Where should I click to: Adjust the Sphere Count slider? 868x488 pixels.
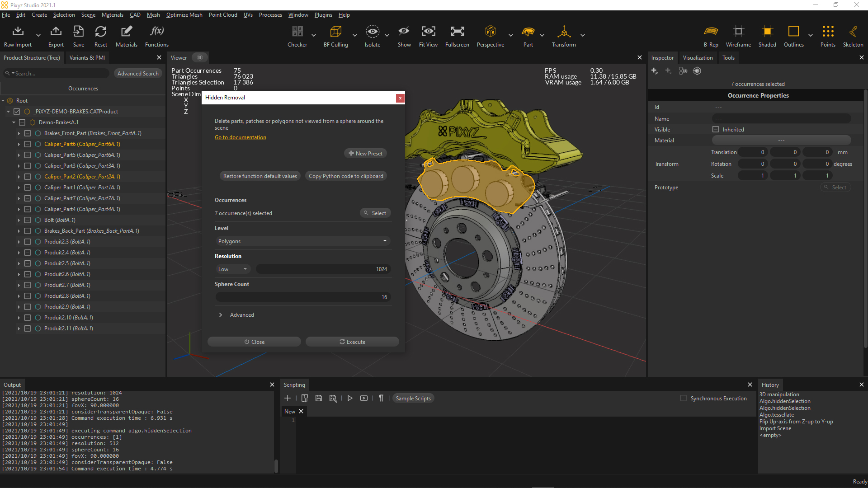pyautogui.click(x=303, y=297)
